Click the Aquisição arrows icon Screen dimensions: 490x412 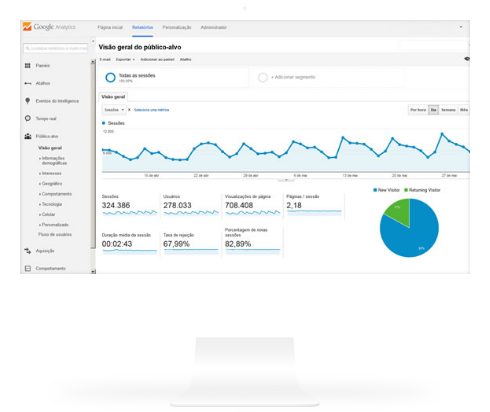pyautogui.click(x=28, y=251)
